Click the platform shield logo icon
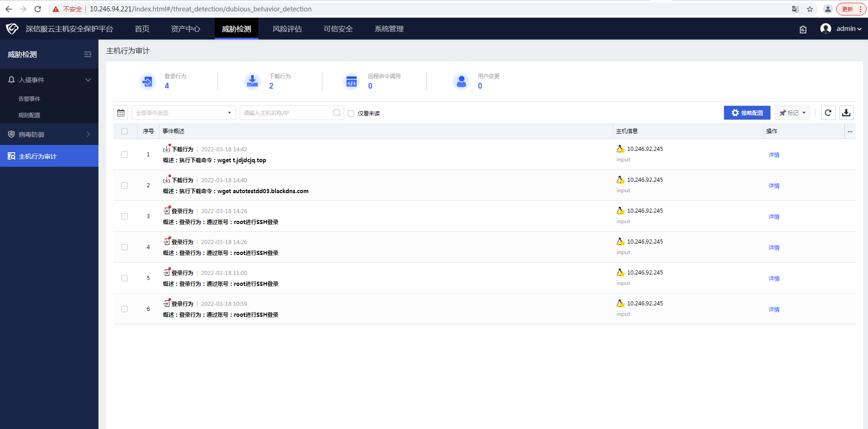 pos(12,29)
